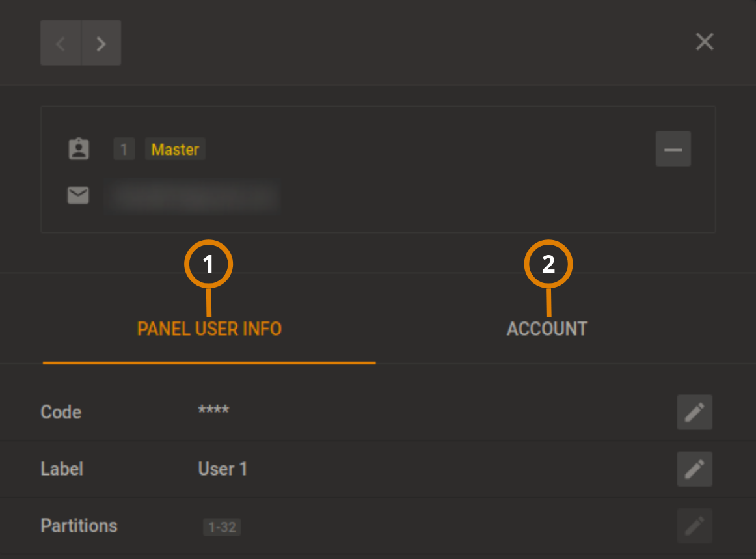
Task: Select the Partitions edit pencil icon
Action: point(694,526)
